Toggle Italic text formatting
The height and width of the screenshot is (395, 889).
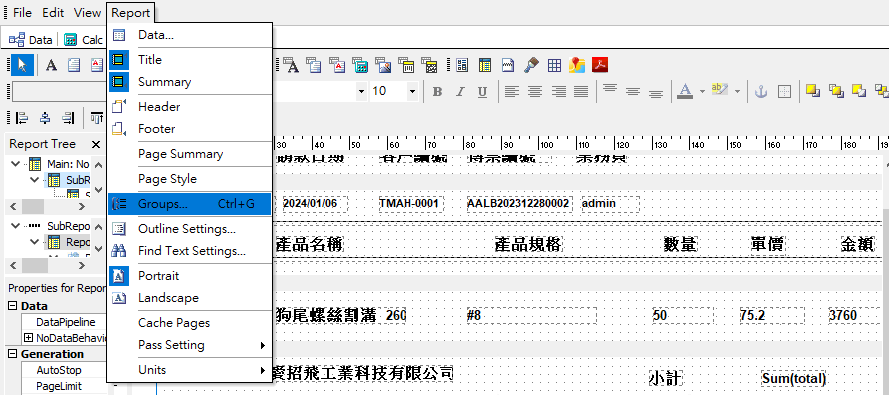tap(460, 92)
